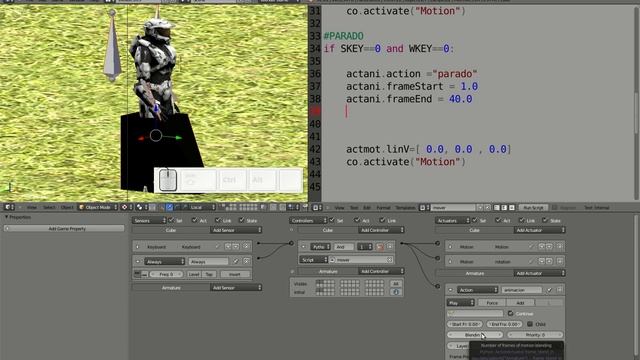Screen dimensions: 640x360
Task: Pin the Always sensor
Action: (236, 261)
